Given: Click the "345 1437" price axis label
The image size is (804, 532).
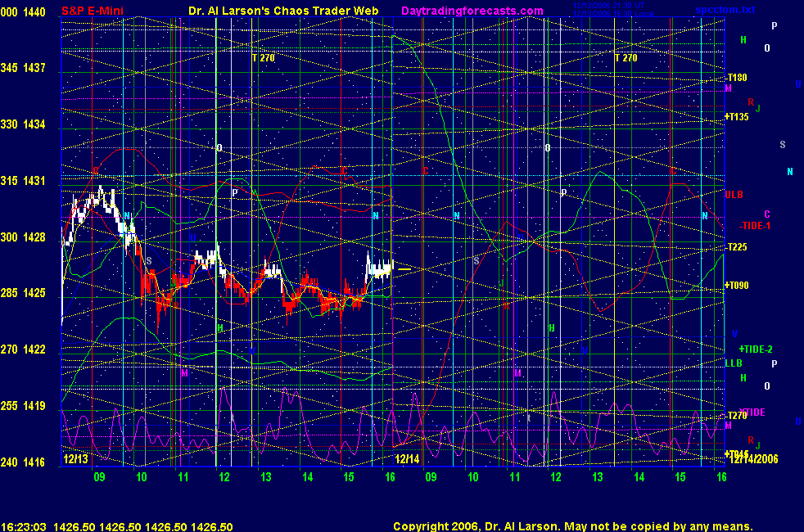Looking at the screenshot, I should pyautogui.click(x=23, y=68).
